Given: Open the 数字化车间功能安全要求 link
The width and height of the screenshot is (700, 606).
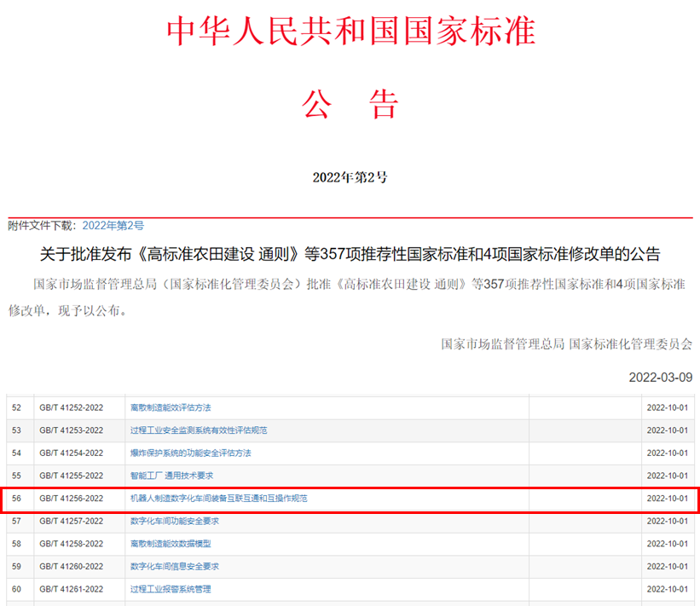Looking at the screenshot, I should click(175, 521).
